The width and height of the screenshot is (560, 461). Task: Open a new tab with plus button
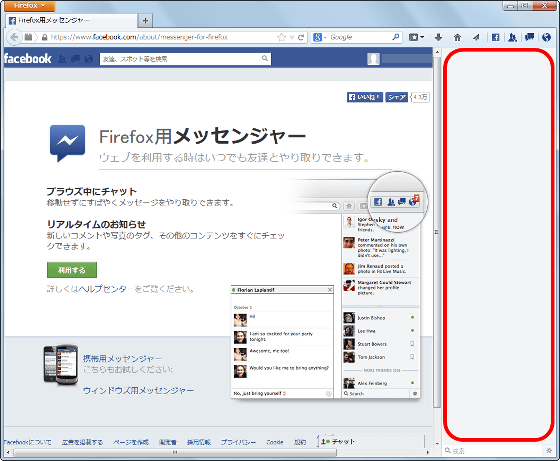click(145, 21)
